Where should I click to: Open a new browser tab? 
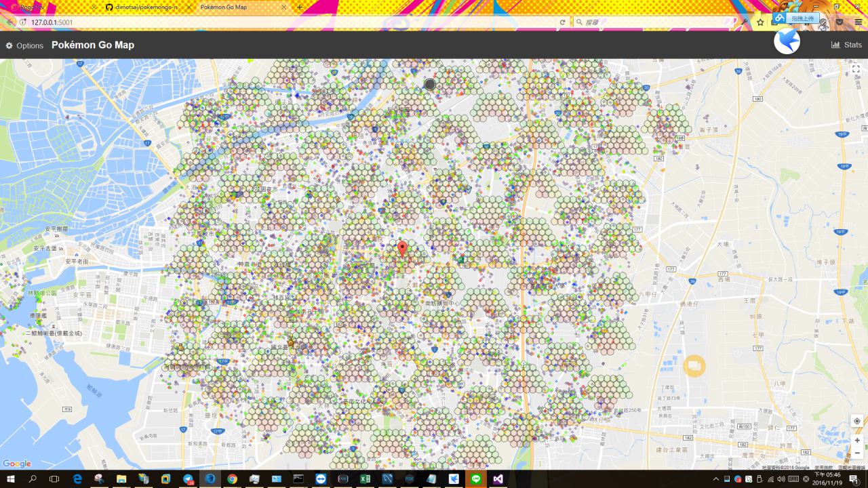tap(300, 7)
